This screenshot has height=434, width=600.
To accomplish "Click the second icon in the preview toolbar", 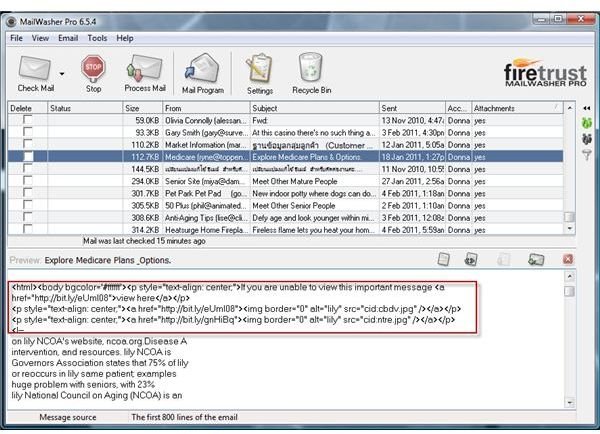I will pyautogui.click(x=471, y=259).
